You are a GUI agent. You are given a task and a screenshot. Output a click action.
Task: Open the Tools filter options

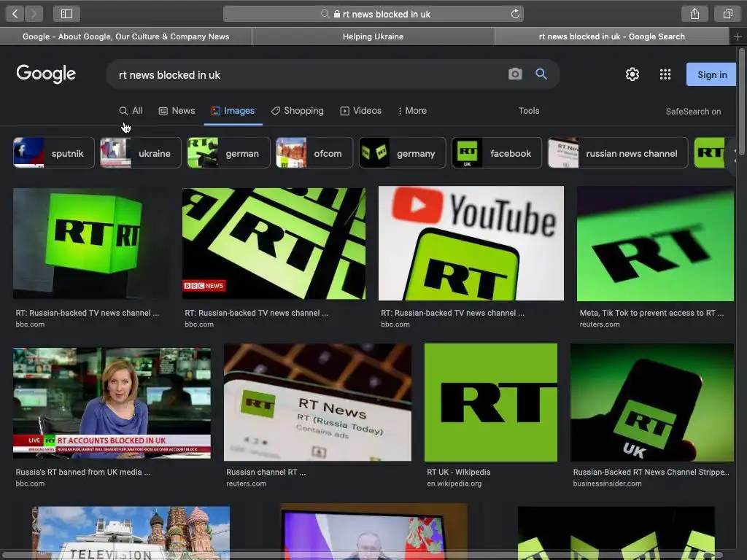[x=529, y=111]
